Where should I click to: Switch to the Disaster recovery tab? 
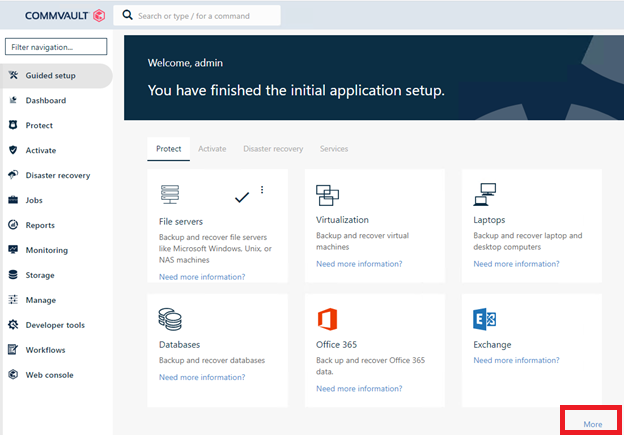273,149
